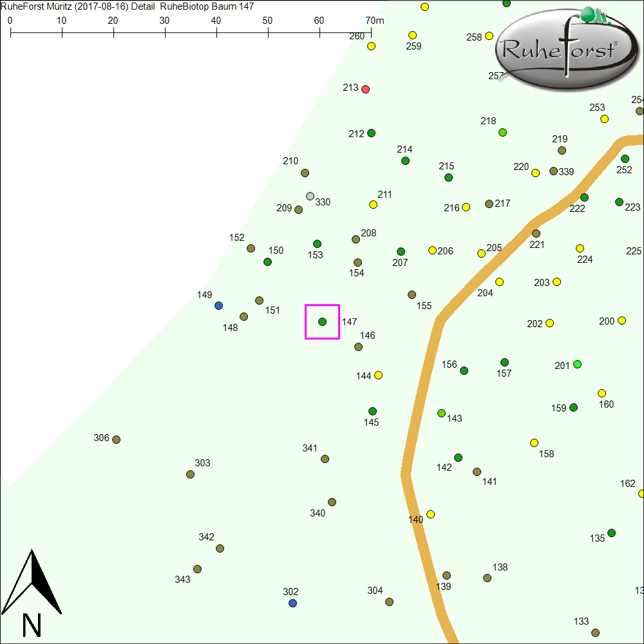Viewport: 644px width, 644px height.
Task: Select the olive tree marker 133
Action: click(595, 633)
